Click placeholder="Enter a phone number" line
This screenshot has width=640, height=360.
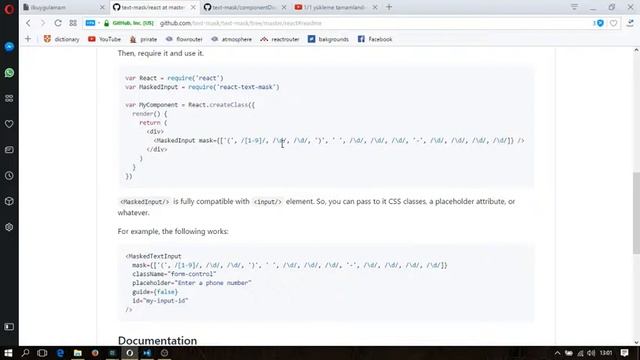coord(191,283)
